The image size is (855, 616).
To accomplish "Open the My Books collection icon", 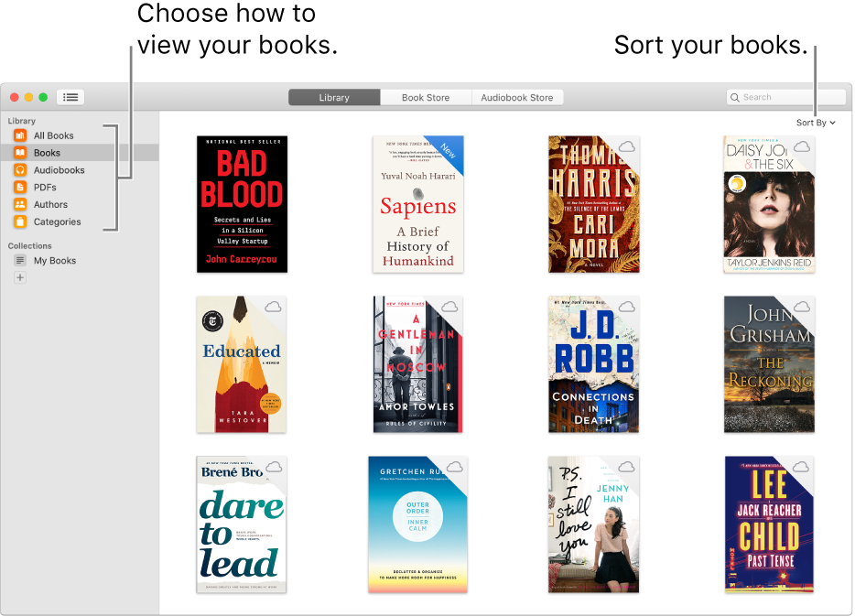I will point(20,260).
